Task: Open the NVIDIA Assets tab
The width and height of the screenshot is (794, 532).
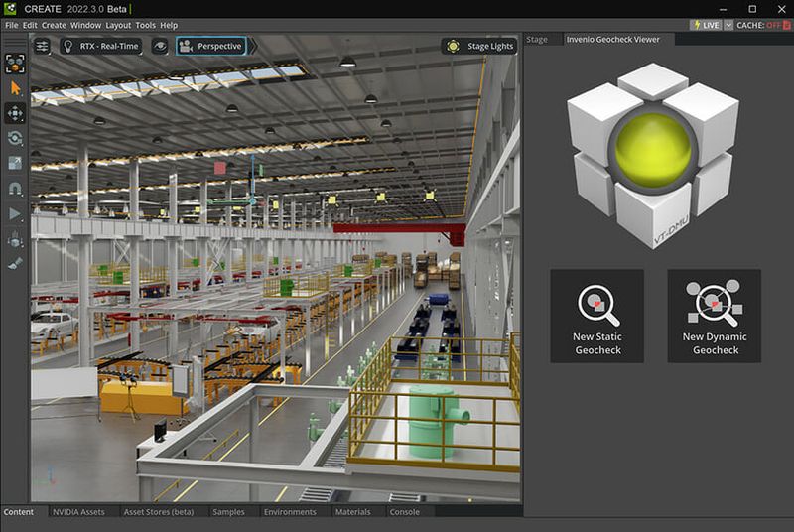Action: click(x=78, y=512)
